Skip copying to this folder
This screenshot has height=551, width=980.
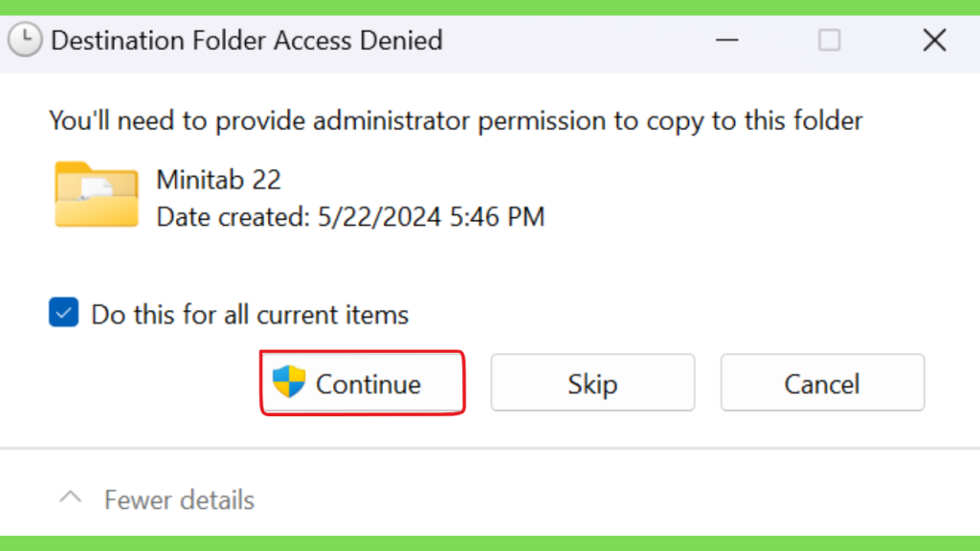click(592, 383)
